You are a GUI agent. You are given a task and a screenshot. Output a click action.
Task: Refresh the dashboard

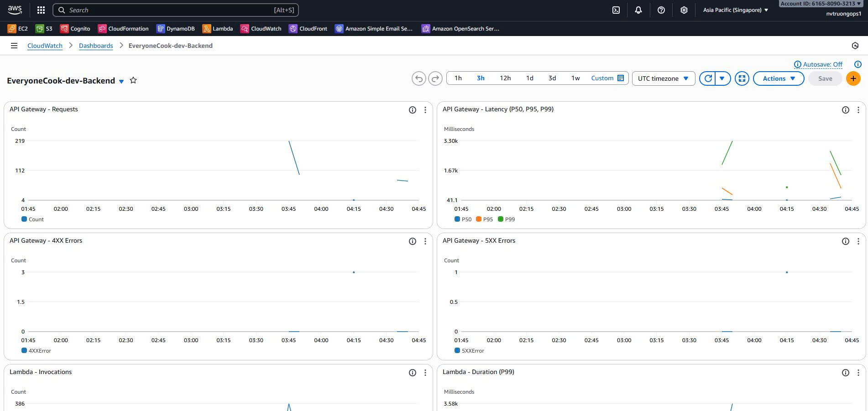pyautogui.click(x=708, y=78)
